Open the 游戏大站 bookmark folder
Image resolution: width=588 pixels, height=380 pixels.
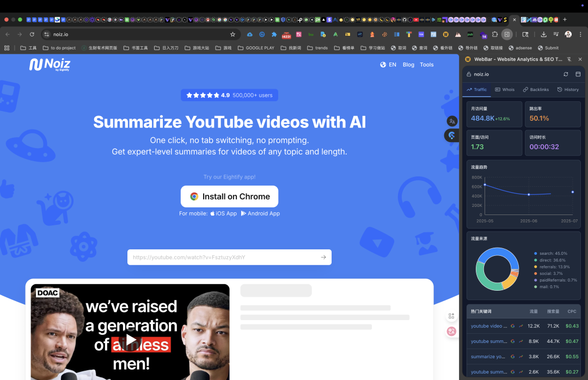pyautogui.click(x=197, y=48)
